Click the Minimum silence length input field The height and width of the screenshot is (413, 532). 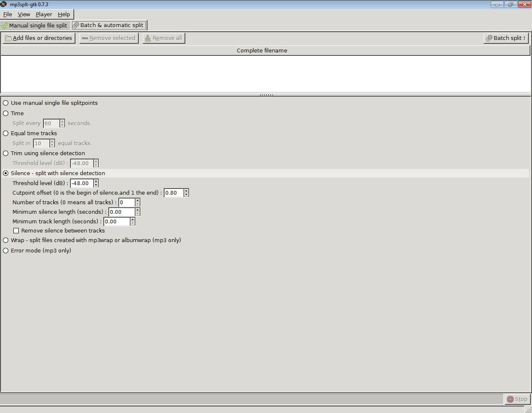pyautogui.click(x=122, y=212)
